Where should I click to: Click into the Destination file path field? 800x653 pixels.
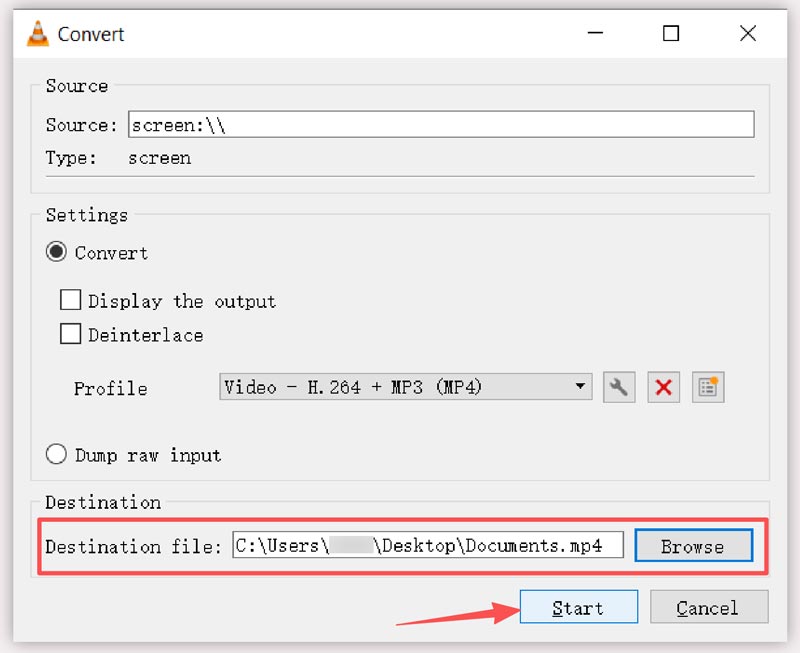point(428,546)
